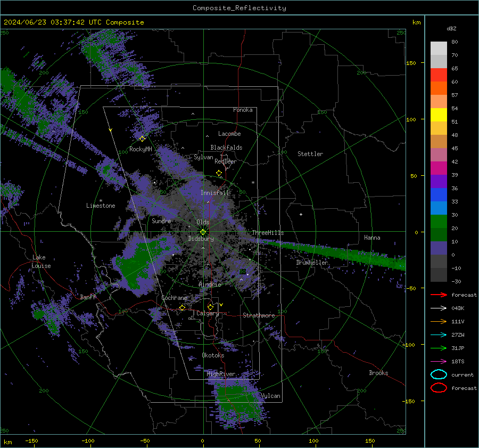479x448 pixels.
Task: Click the cyan current ellipse icon
Action: point(439,374)
